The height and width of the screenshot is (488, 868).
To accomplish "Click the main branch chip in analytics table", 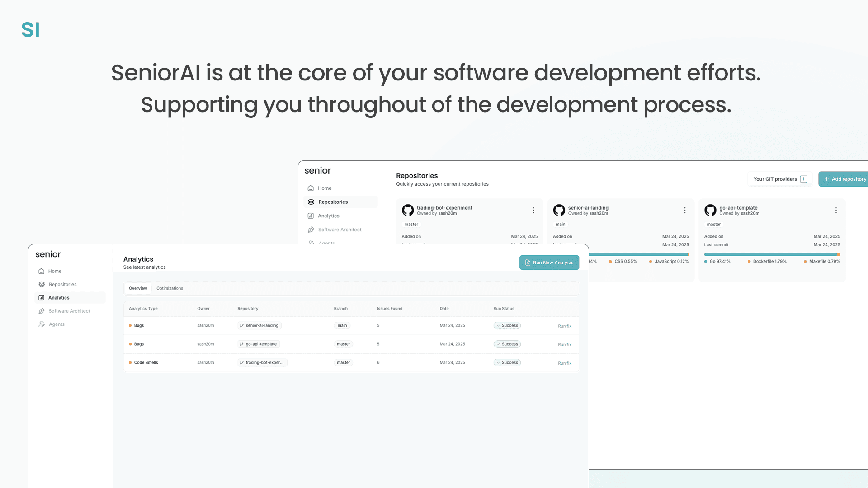I will pyautogui.click(x=342, y=325).
